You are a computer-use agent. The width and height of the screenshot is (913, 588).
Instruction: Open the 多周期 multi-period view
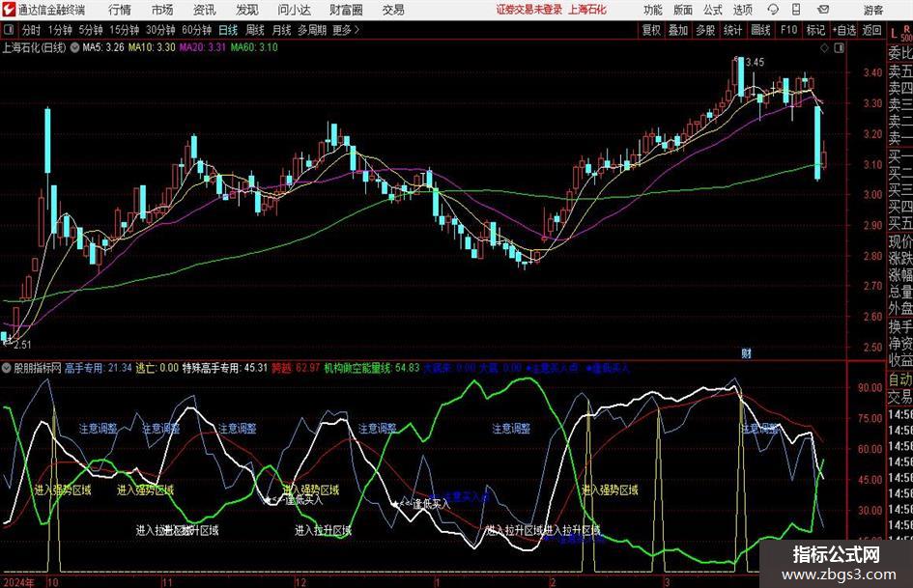312,30
